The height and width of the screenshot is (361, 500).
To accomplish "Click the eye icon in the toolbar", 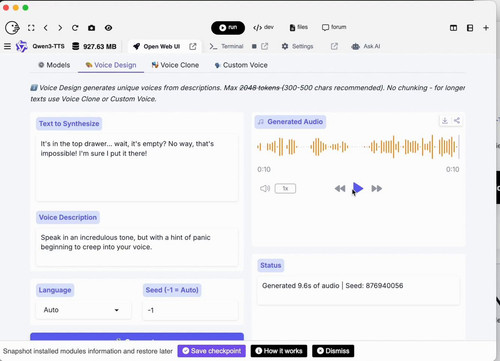I will pyautogui.click(x=108, y=28).
